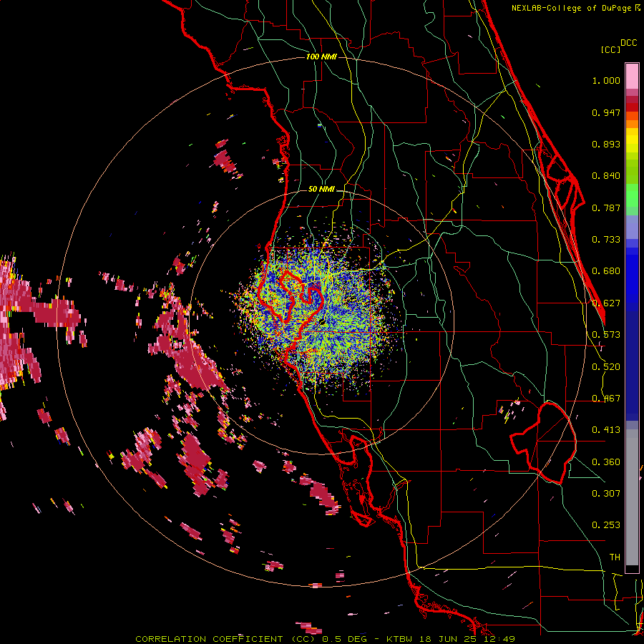
Task: Click the 50 NMI range ring label
Action: [321, 190]
